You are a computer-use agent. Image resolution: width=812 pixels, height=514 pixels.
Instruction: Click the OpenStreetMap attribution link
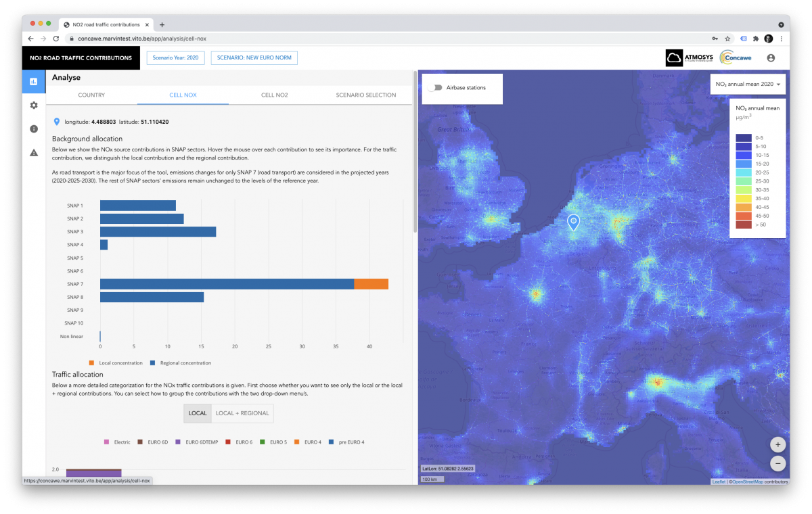750,482
